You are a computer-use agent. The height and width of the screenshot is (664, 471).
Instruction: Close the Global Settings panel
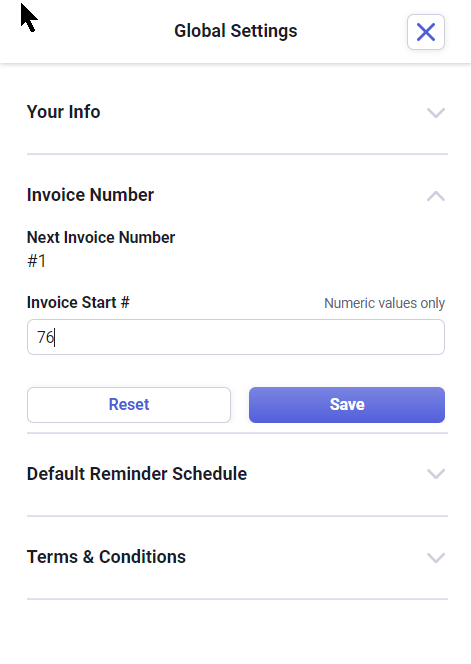click(x=426, y=32)
